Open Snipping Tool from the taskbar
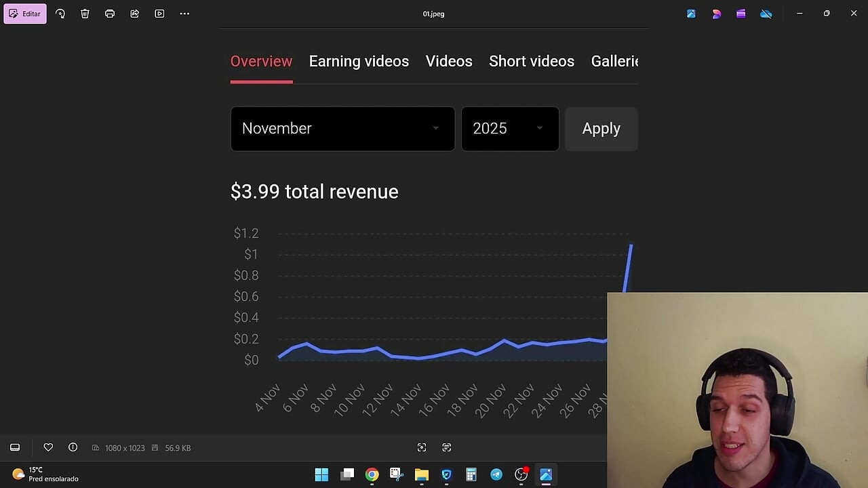Screen dimensions: 868x488 [397, 474]
